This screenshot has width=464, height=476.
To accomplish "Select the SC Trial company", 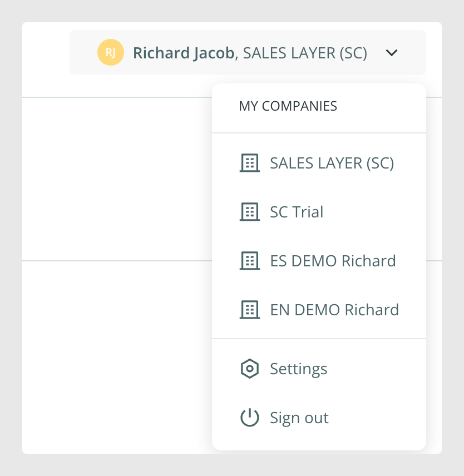I will pyautogui.click(x=319, y=212).
